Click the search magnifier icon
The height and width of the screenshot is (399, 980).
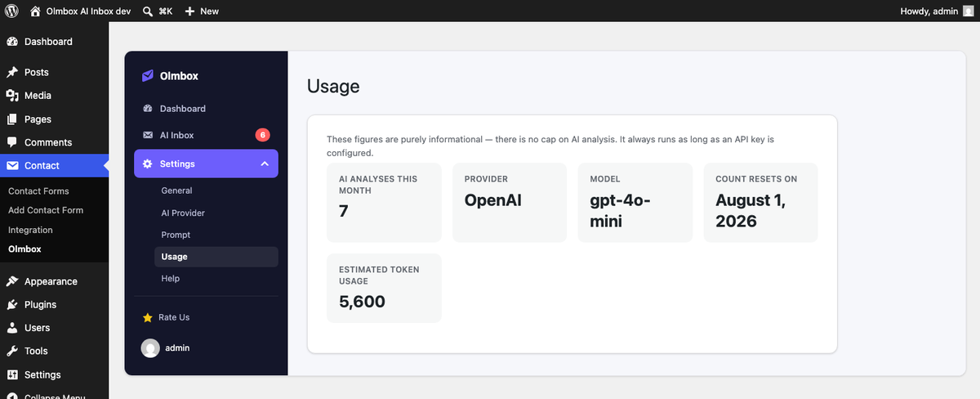pos(148,11)
